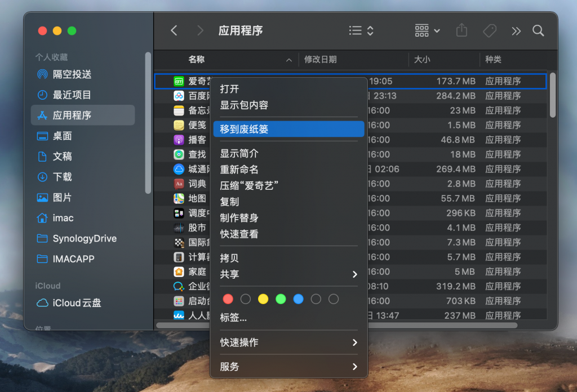Choose 打开 in the context menu
Screen dimensions: 577x392
tap(288, 88)
